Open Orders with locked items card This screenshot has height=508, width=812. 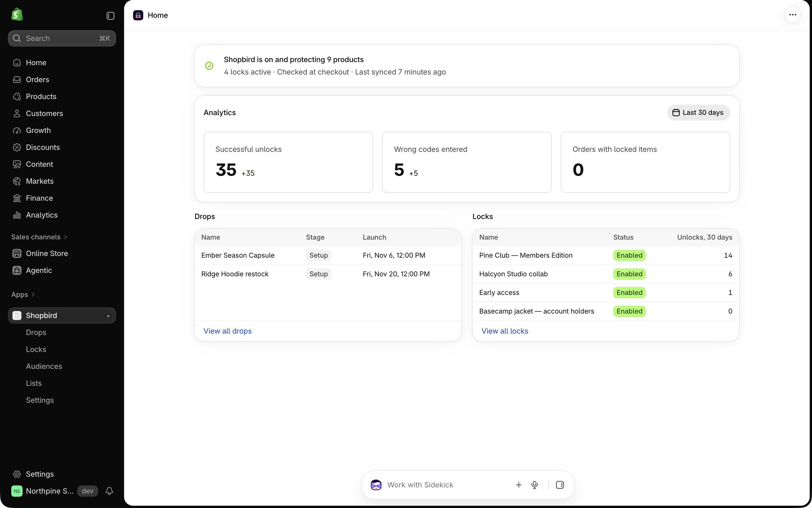(x=646, y=162)
